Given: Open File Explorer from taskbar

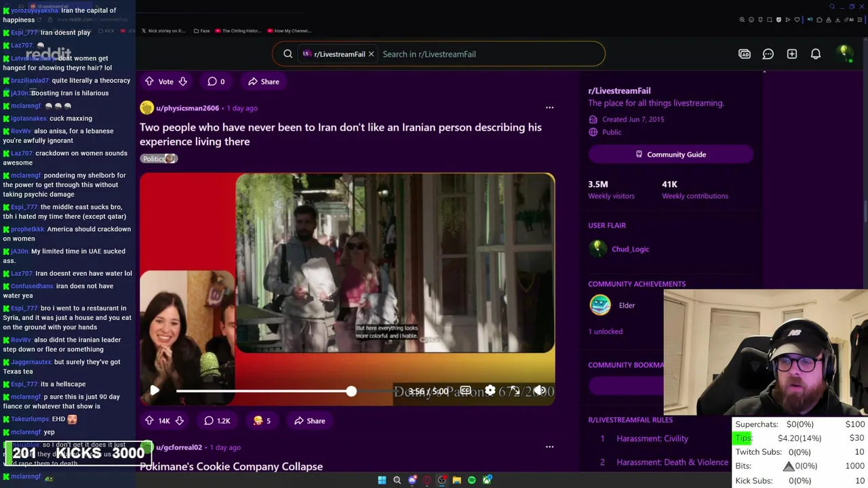Looking at the screenshot, I should (456, 480).
